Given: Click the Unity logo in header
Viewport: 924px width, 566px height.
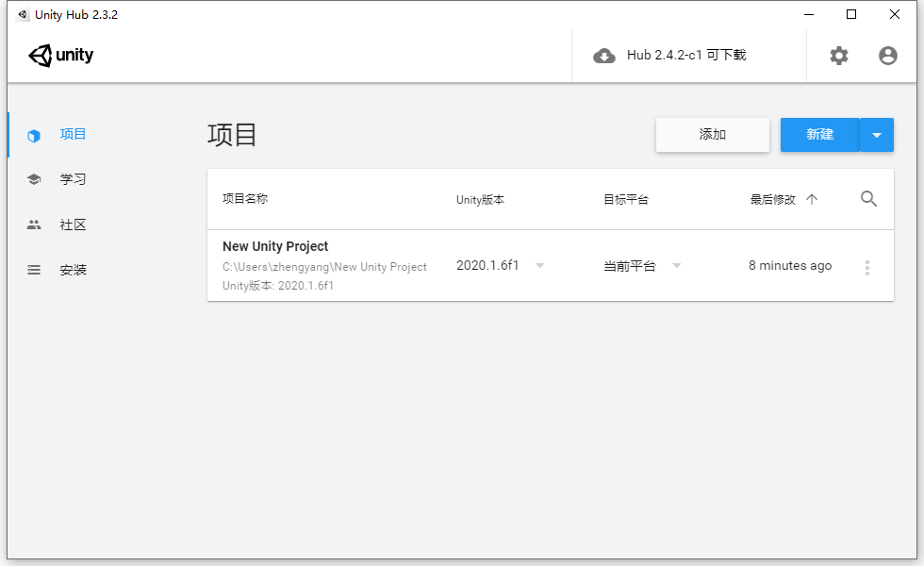Looking at the screenshot, I should point(60,56).
